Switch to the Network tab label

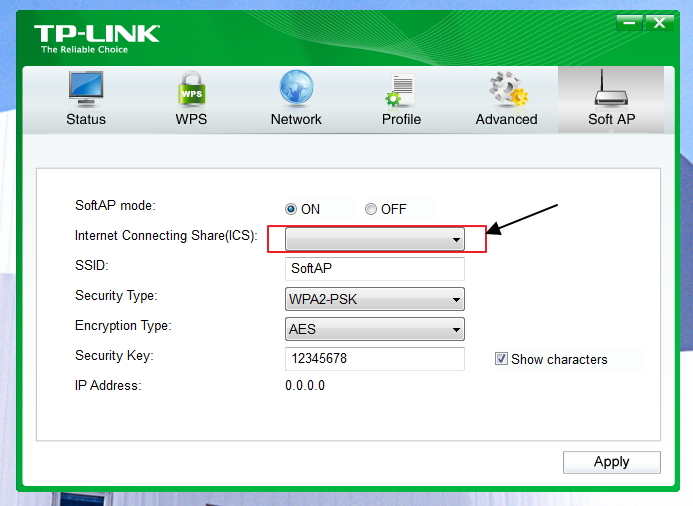[x=296, y=119]
